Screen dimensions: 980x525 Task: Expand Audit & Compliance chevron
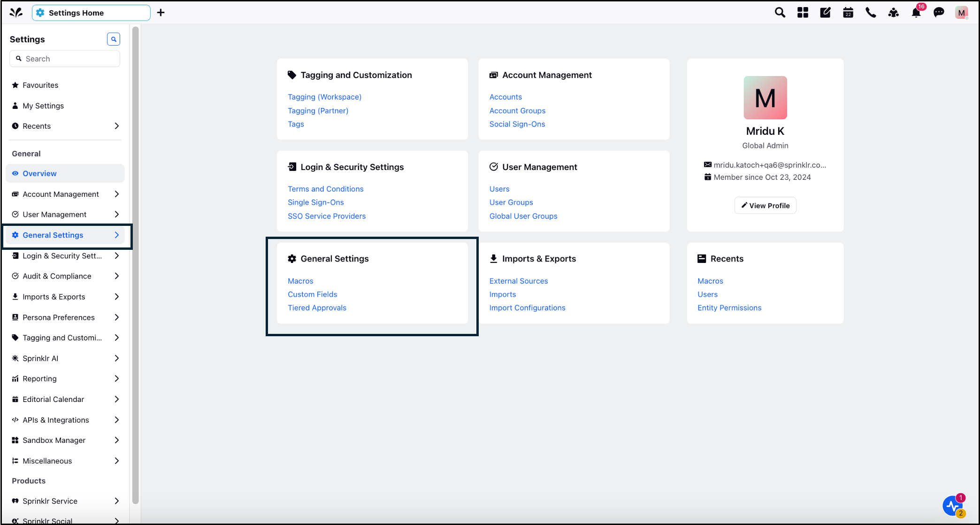[117, 276]
